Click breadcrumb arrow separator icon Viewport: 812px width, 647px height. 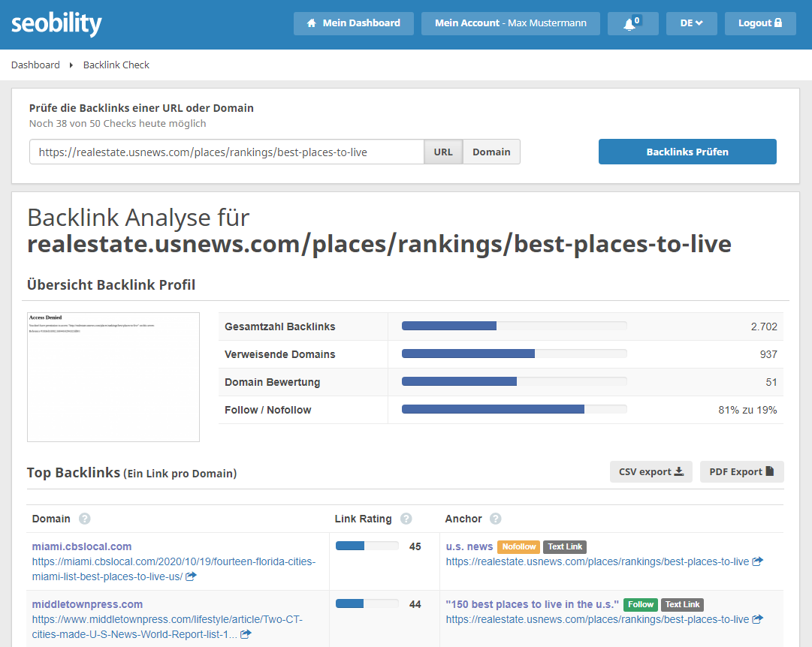(x=71, y=65)
